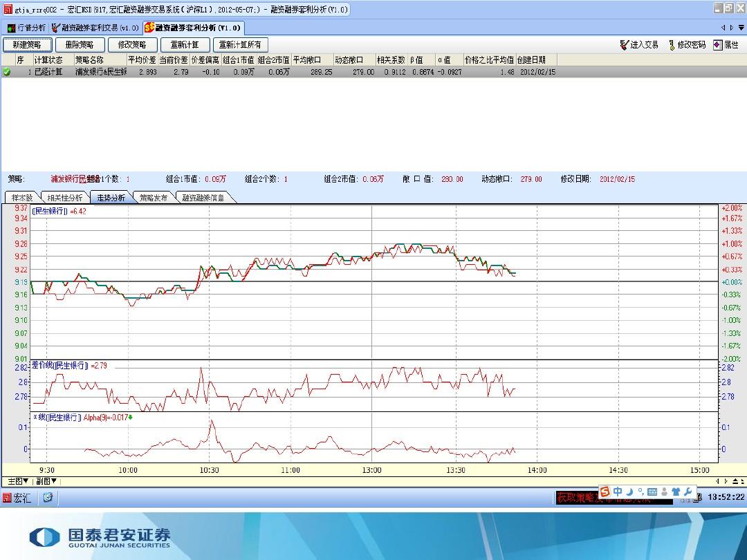Expand the 主图 dropdown menu
The image size is (747, 560).
(18, 481)
